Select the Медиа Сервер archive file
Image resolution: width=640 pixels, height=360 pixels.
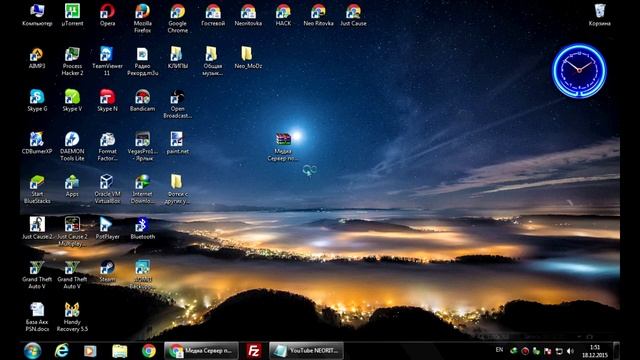pyautogui.click(x=283, y=147)
